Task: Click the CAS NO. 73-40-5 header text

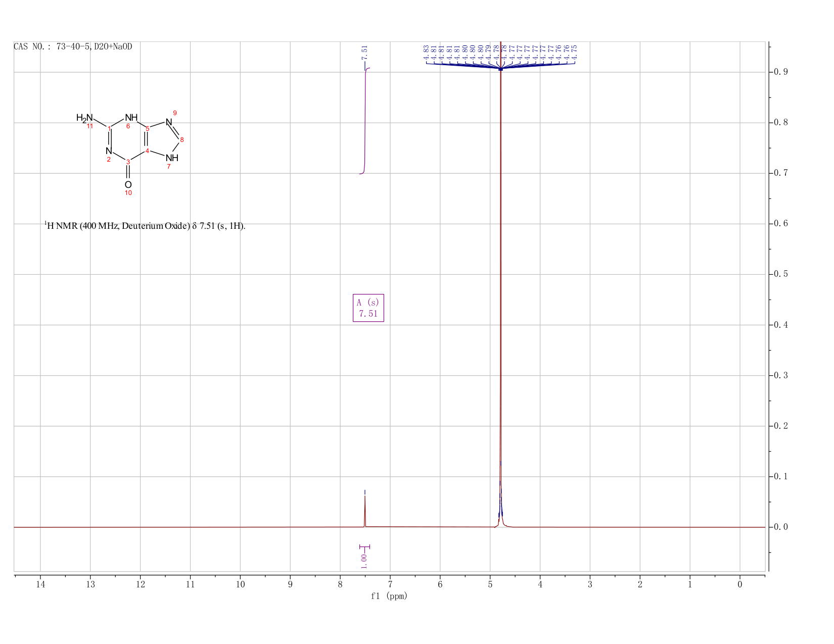Action: [x=73, y=47]
